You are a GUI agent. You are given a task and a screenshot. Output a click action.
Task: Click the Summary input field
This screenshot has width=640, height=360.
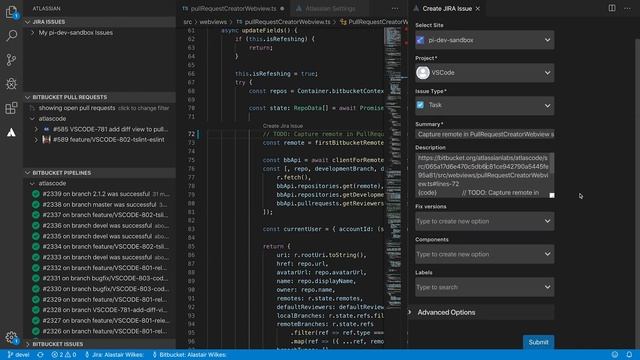coord(484,134)
